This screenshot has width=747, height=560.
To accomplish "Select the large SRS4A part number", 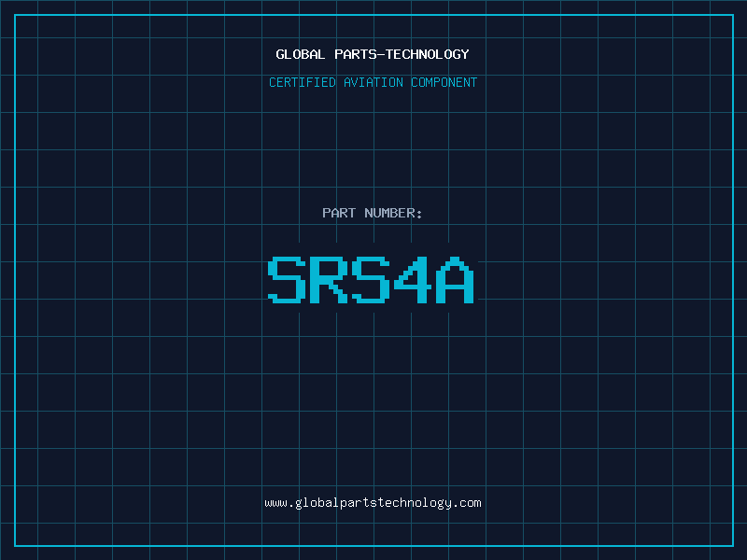I will [x=373, y=279].
